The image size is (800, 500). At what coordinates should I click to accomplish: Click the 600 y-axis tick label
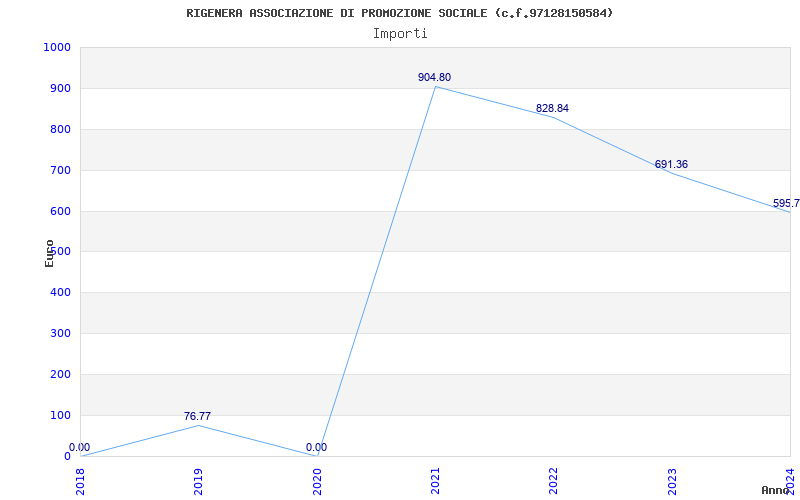(x=61, y=211)
